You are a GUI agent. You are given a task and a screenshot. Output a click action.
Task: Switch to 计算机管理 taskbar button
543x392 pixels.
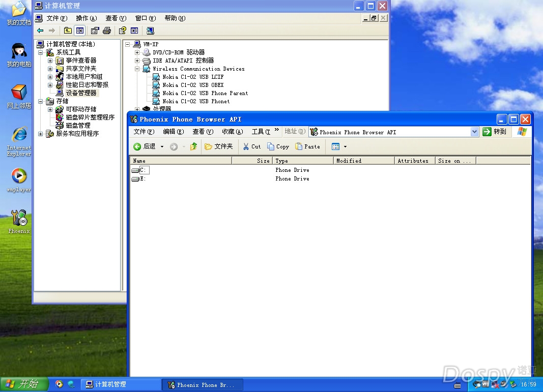tap(120, 384)
